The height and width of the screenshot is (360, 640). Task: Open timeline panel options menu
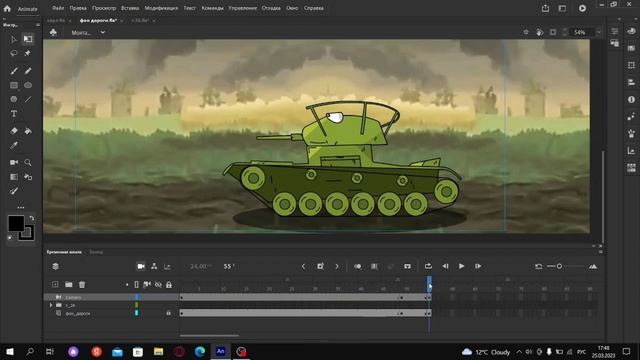tap(600, 252)
